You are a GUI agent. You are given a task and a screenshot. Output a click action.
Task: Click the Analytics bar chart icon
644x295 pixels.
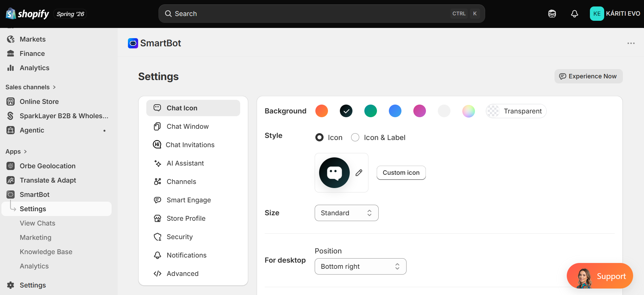click(11, 68)
